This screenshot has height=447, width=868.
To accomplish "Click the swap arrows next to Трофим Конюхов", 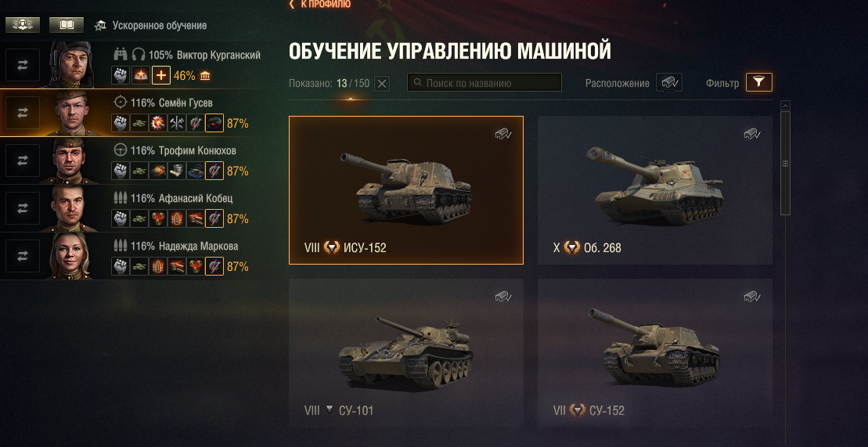I will [x=23, y=160].
